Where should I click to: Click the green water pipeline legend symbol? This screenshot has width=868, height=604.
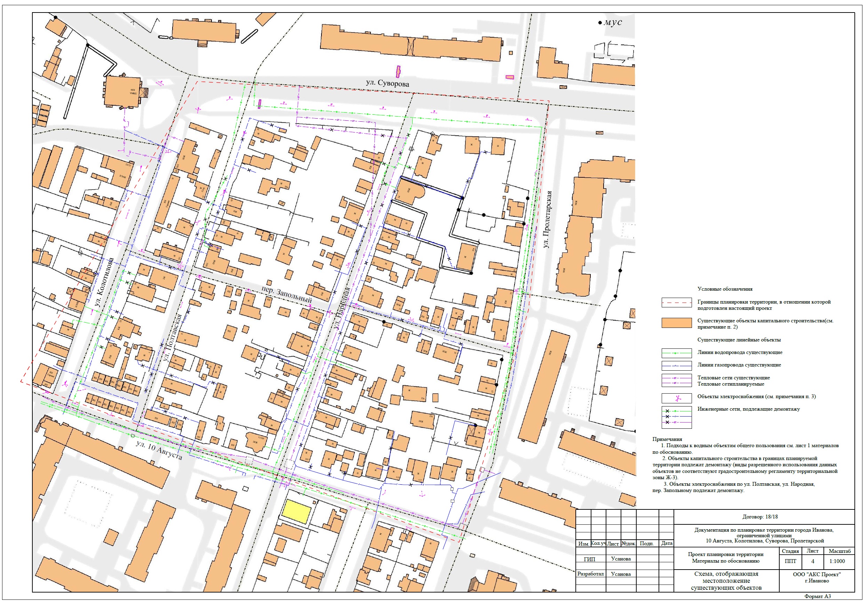click(676, 353)
